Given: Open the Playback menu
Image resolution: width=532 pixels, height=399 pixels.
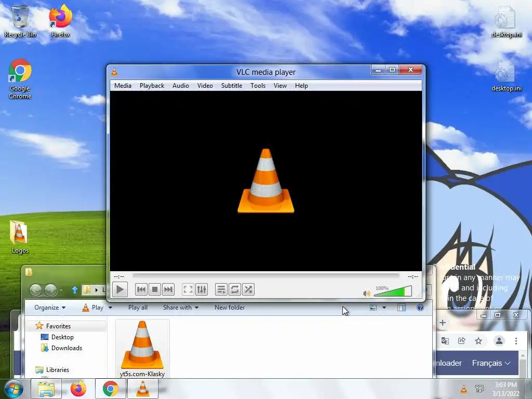Looking at the screenshot, I should [x=152, y=86].
